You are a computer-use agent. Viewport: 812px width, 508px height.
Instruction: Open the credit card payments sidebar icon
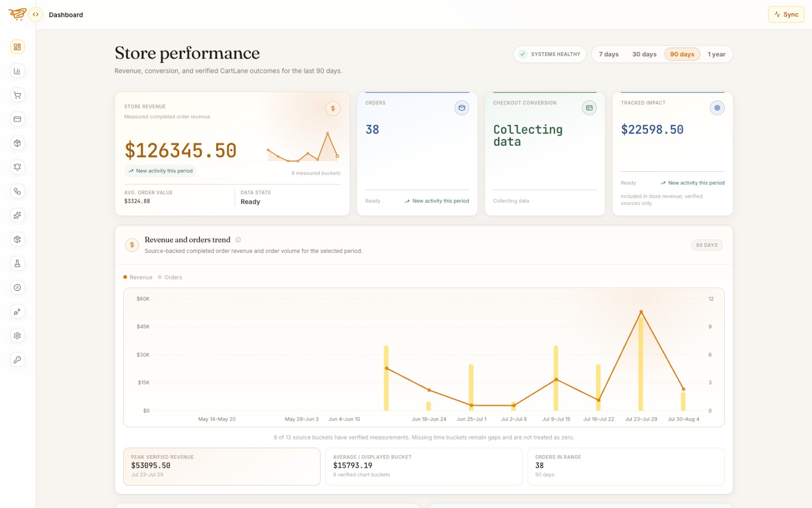click(x=17, y=119)
